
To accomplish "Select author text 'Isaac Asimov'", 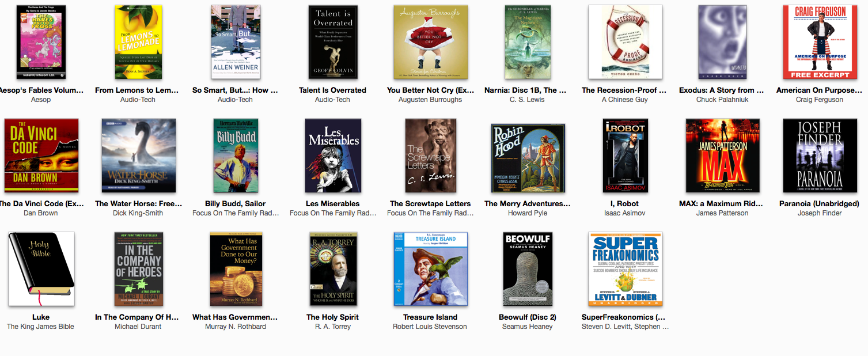I will 625,213.
